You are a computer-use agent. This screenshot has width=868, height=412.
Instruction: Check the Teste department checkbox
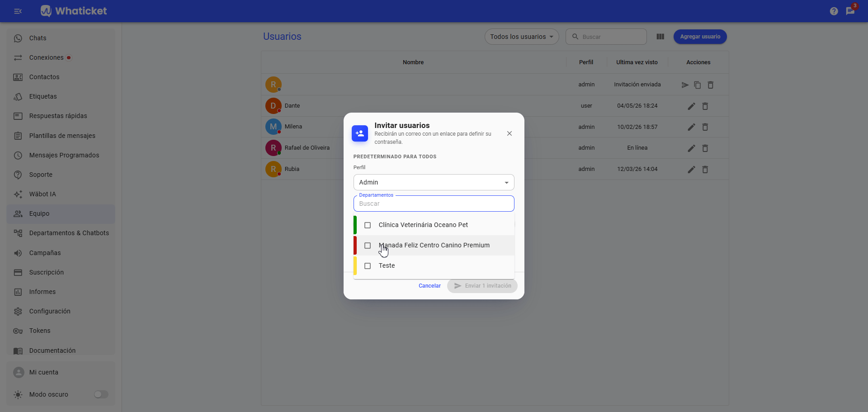pos(368,266)
